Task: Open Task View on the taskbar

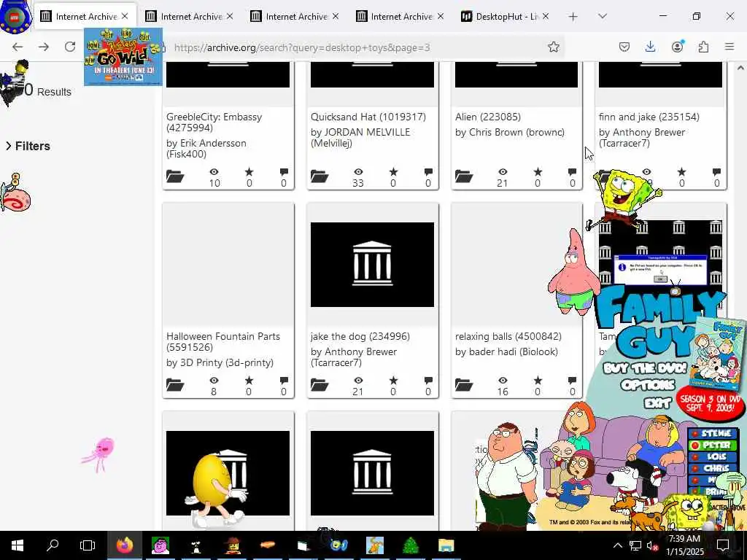Action: point(88,545)
